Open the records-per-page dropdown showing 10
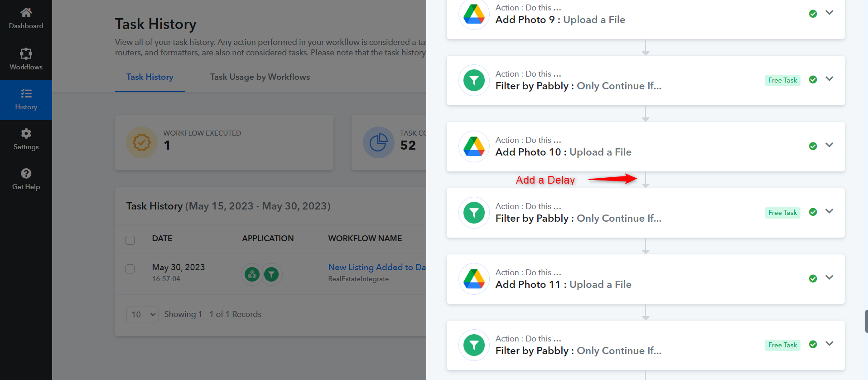This screenshot has height=380, width=868. click(142, 314)
